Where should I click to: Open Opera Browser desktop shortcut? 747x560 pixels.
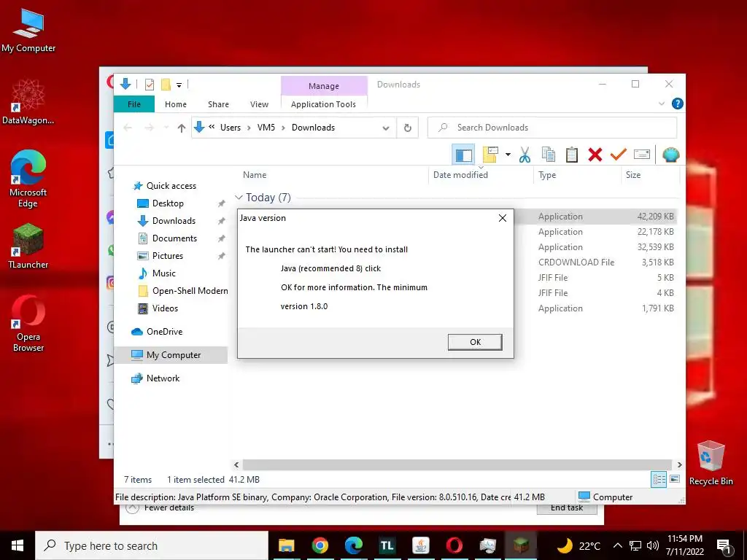coord(28,324)
